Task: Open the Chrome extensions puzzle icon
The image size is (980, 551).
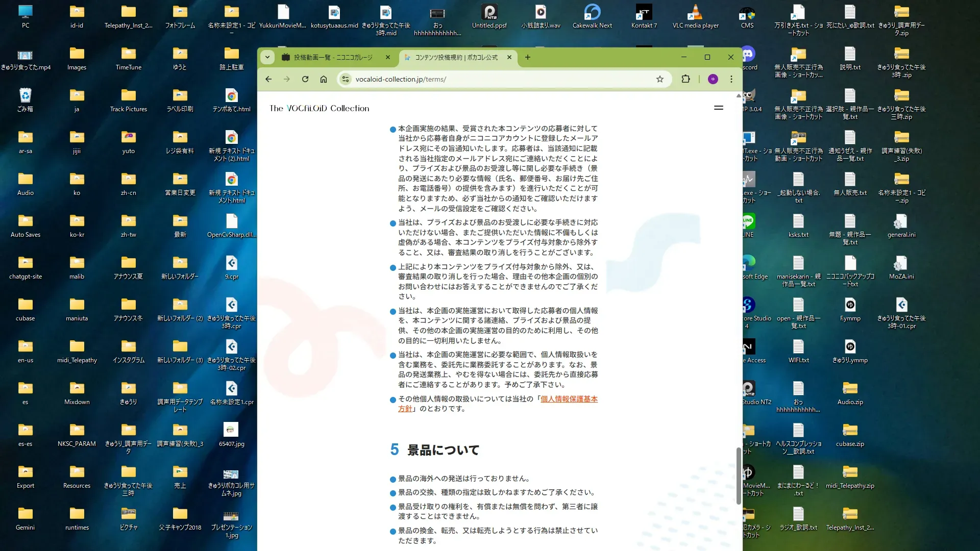Action: pos(685,79)
